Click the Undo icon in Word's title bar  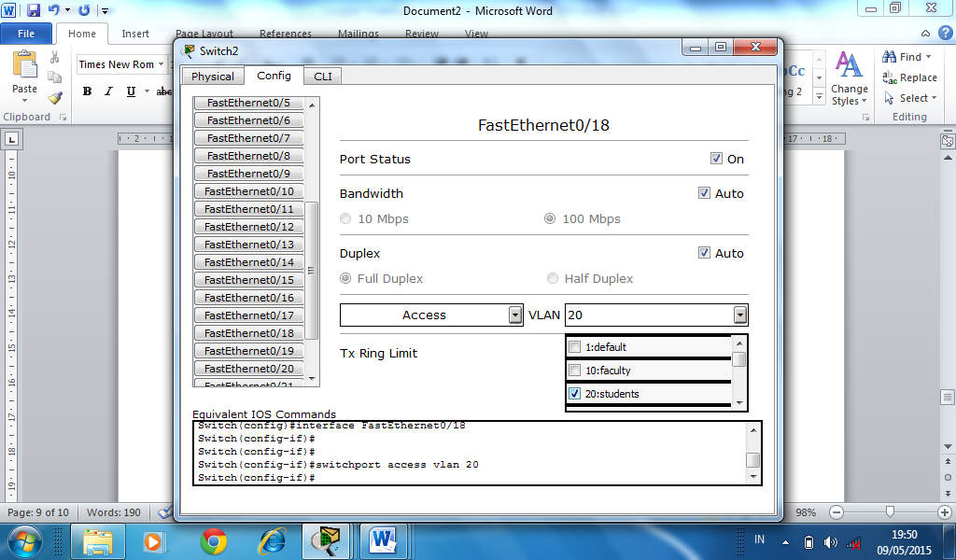pos(53,10)
